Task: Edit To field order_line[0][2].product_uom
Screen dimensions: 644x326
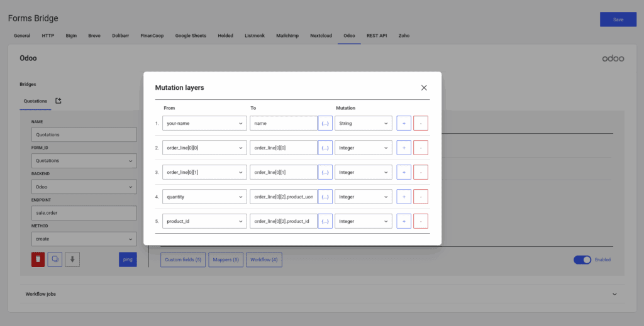Action: point(284,197)
